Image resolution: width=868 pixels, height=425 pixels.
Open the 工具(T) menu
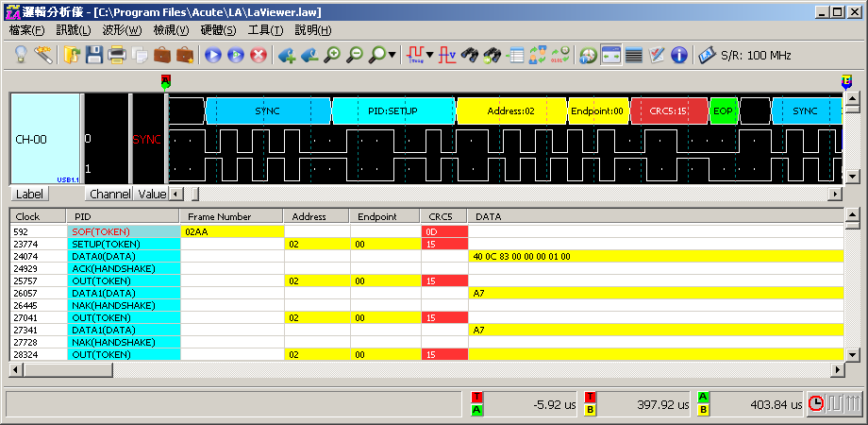point(265,30)
